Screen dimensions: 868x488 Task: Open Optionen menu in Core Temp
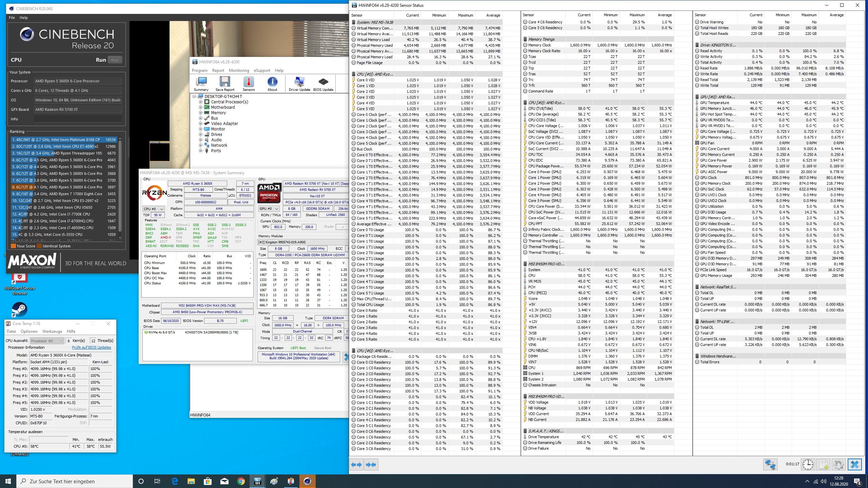(x=29, y=331)
